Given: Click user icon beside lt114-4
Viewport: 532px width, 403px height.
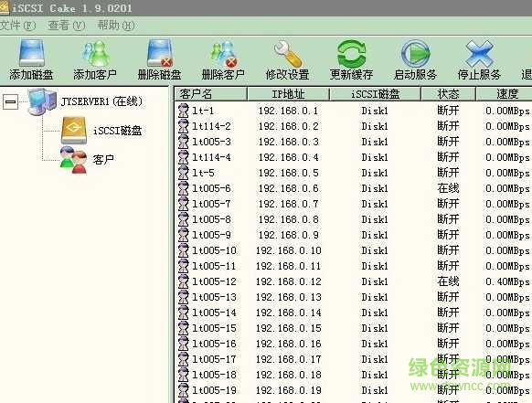Looking at the screenshot, I should click(183, 157).
